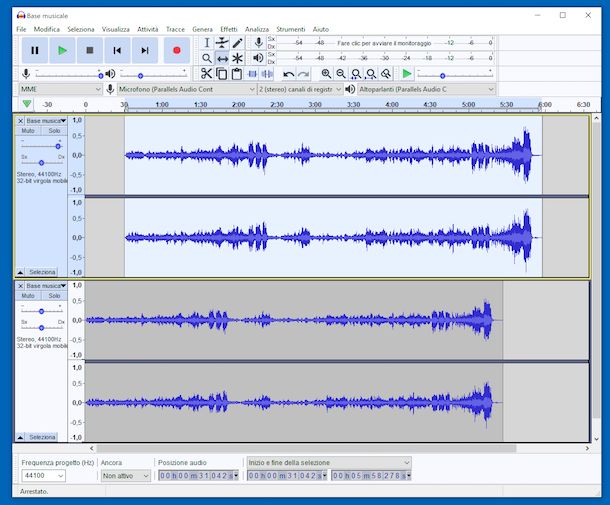Screen dimensions: 610x505
Task: Open the second track's Base musicale menu
Action: point(46,286)
